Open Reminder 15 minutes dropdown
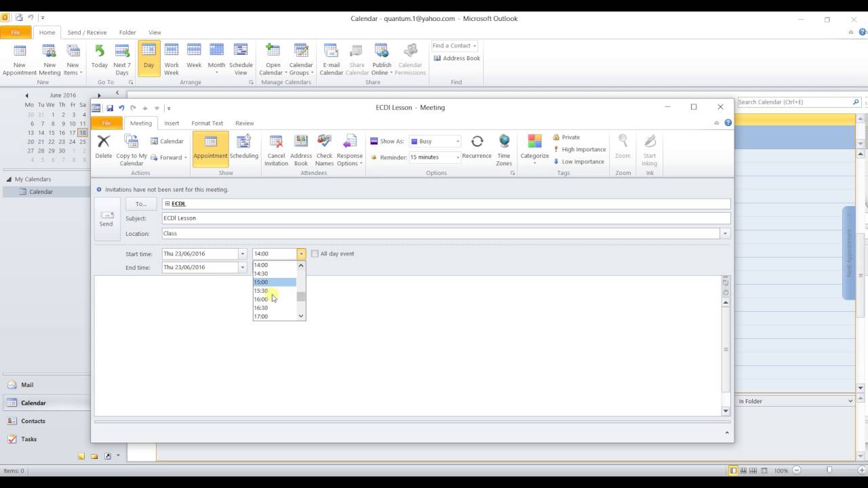Viewport: 868px width, 488px height. [458, 157]
